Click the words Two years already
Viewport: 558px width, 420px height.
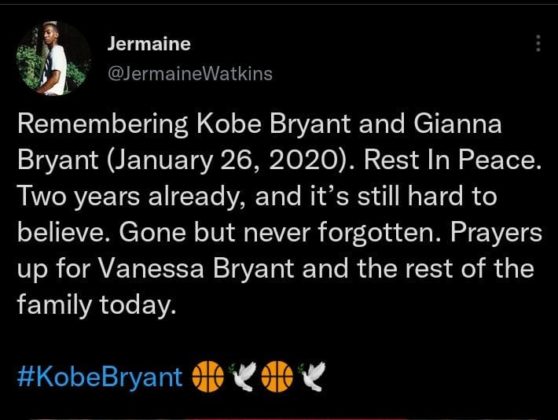point(129,197)
